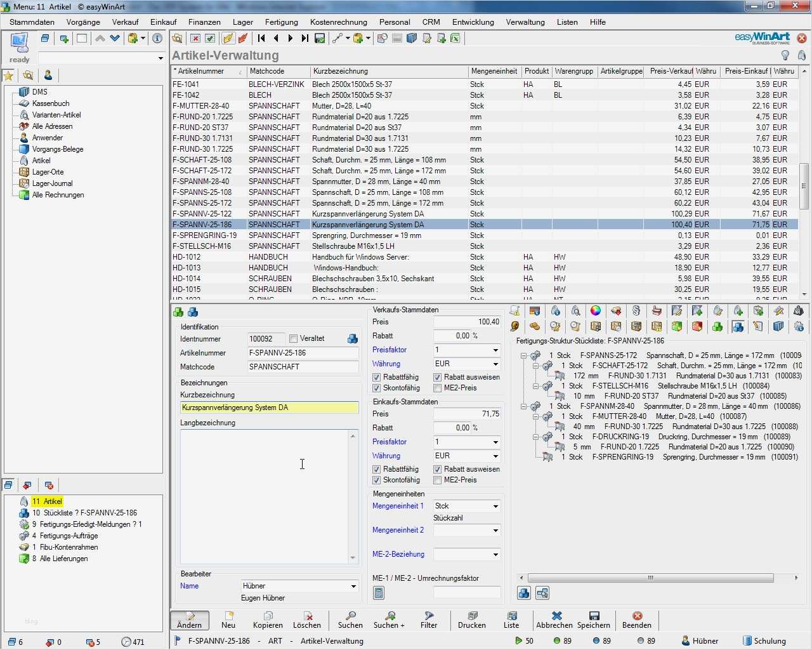Image resolution: width=812 pixels, height=650 pixels.
Task: Click the Speichern button
Action: (593, 620)
